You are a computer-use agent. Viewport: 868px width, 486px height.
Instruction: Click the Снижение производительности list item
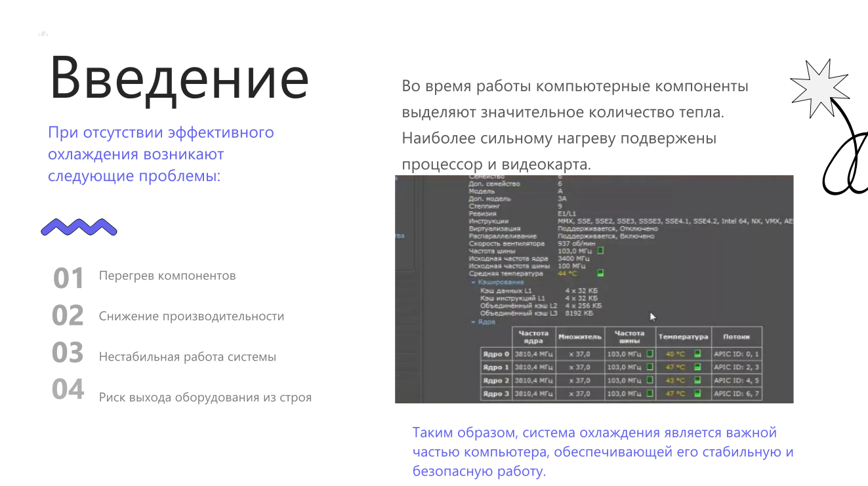[x=192, y=316]
